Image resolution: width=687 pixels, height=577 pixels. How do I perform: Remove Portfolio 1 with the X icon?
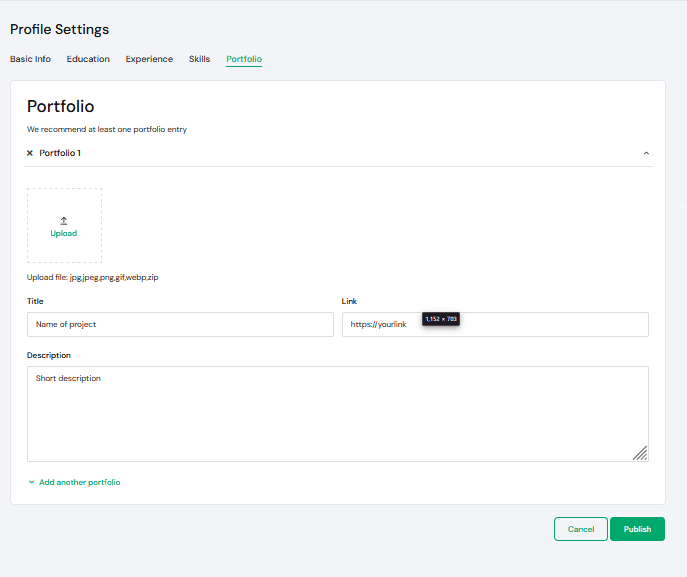(30, 153)
